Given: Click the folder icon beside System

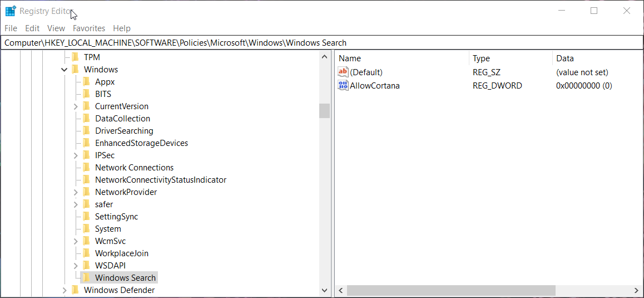Looking at the screenshot, I should pyautogui.click(x=86, y=229).
